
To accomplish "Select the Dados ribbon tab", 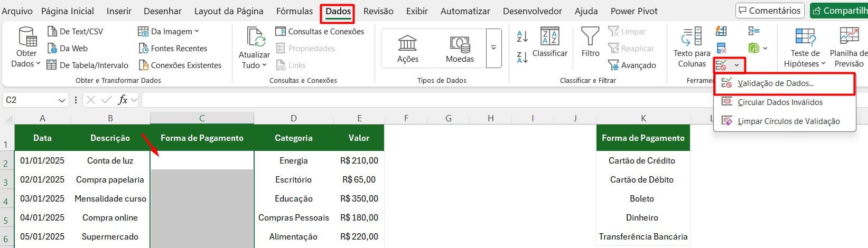I will (338, 11).
